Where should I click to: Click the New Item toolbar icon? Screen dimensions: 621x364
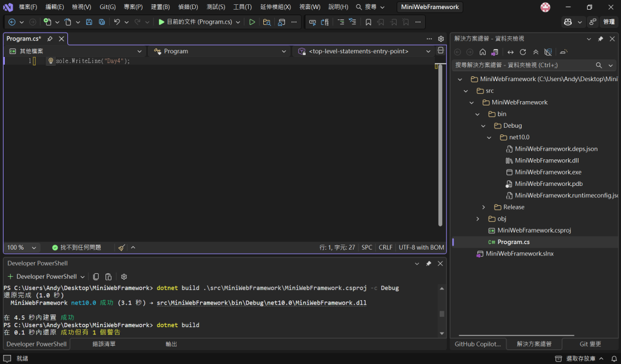click(47, 22)
